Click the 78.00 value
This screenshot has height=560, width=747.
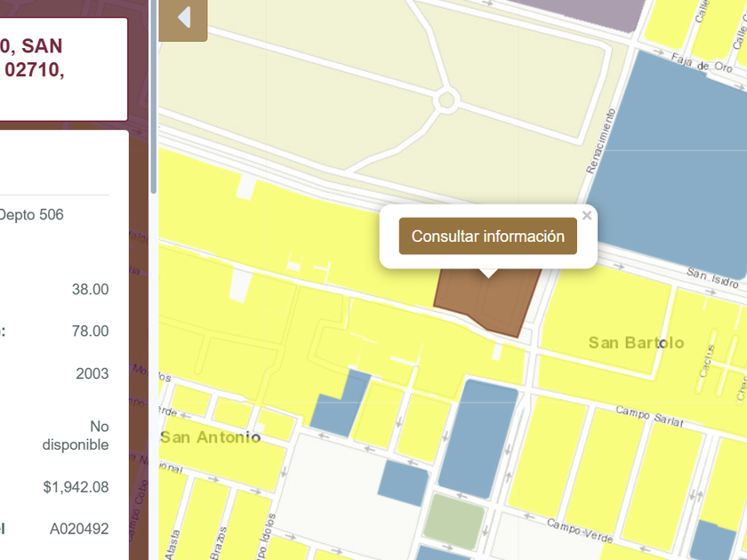90,331
